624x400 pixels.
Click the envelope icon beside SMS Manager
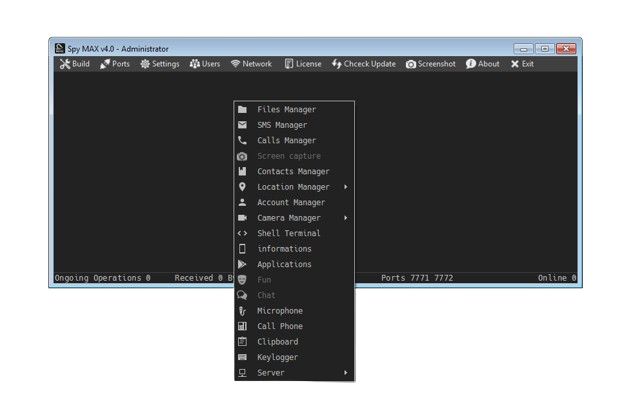click(242, 125)
